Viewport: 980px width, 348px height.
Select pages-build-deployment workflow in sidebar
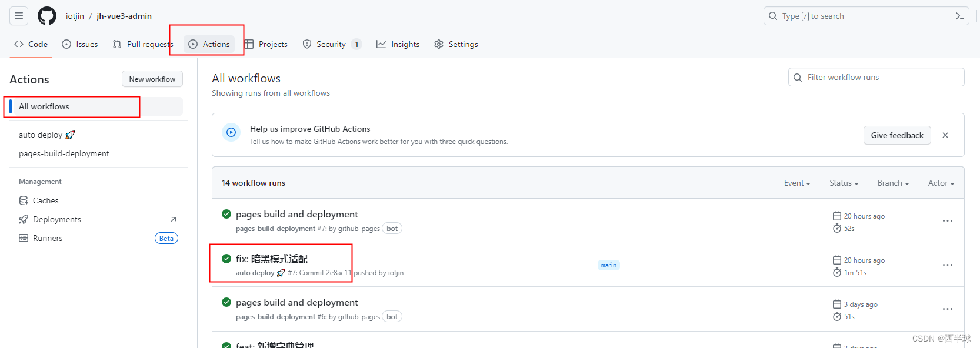point(64,153)
